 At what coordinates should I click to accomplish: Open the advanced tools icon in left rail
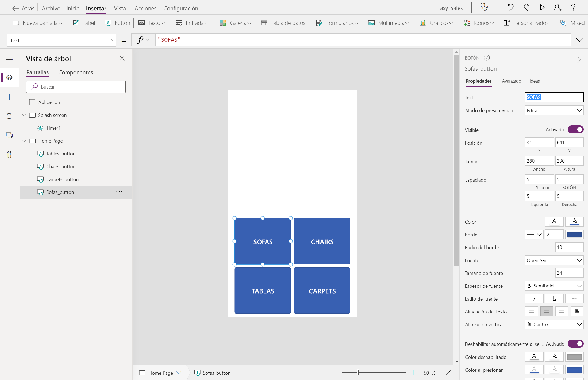[9, 155]
